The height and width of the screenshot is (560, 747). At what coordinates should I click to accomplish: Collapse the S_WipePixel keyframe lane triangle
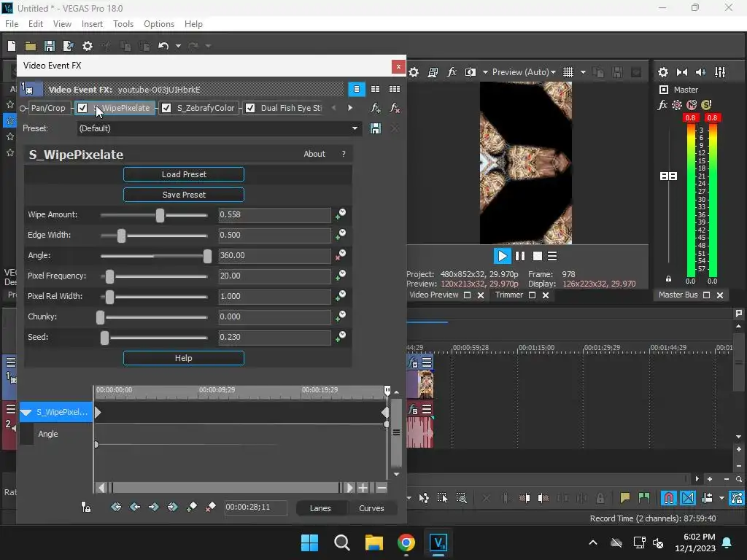click(27, 413)
